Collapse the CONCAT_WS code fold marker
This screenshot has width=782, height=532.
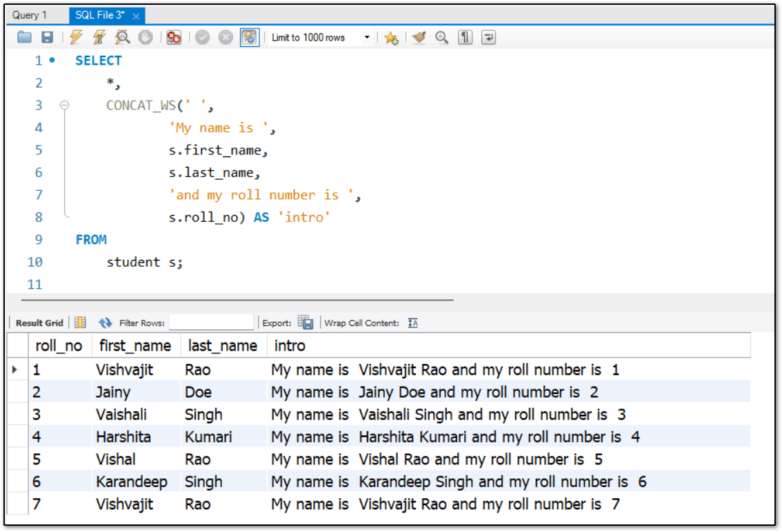click(x=65, y=105)
